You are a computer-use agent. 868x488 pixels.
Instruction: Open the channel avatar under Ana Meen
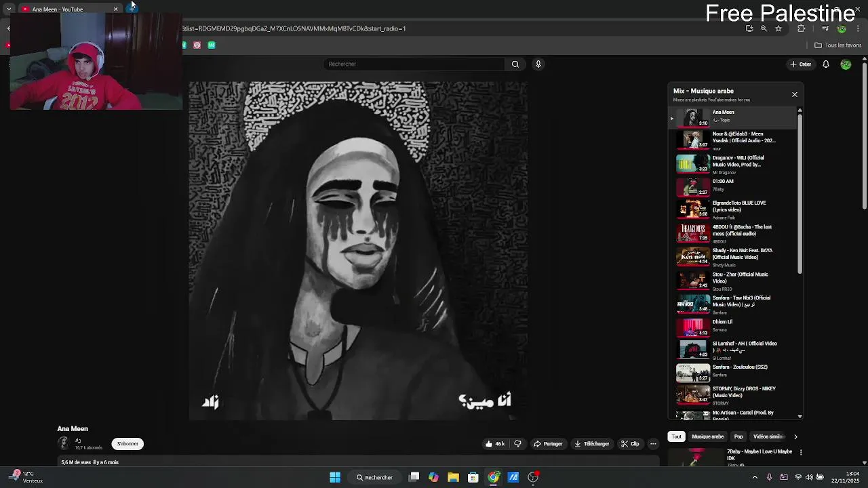[x=64, y=443]
